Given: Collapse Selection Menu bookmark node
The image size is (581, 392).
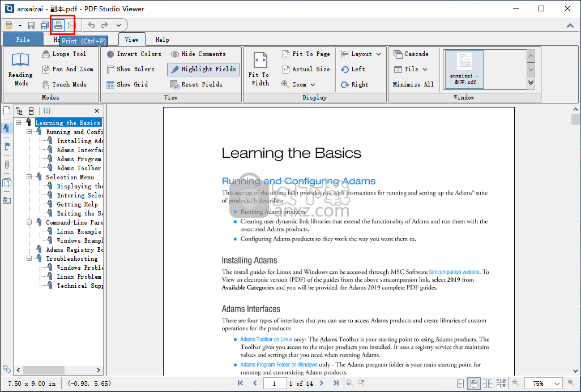Looking at the screenshot, I should (29, 177).
